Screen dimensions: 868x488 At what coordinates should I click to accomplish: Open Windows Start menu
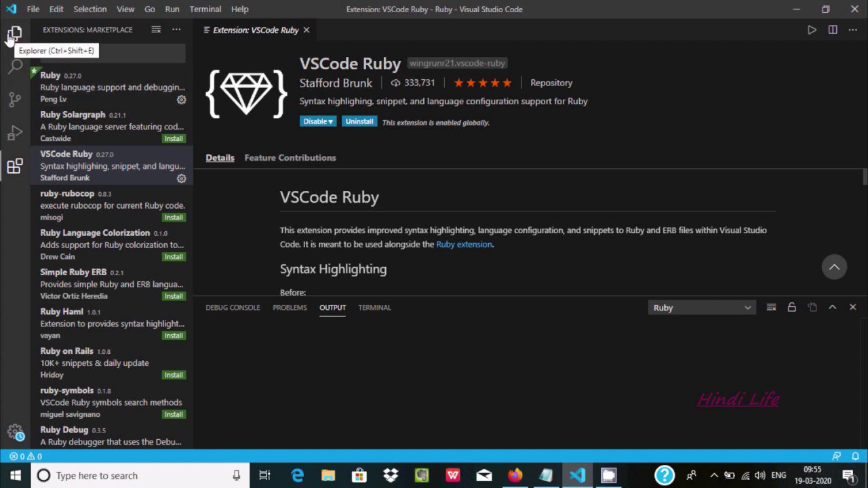[15, 475]
